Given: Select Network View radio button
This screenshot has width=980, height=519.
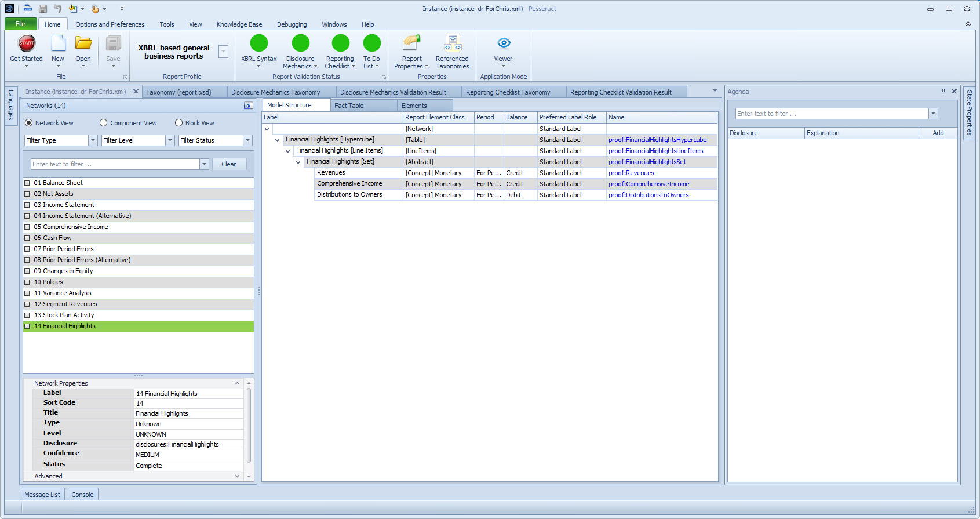Looking at the screenshot, I should [x=28, y=123].
